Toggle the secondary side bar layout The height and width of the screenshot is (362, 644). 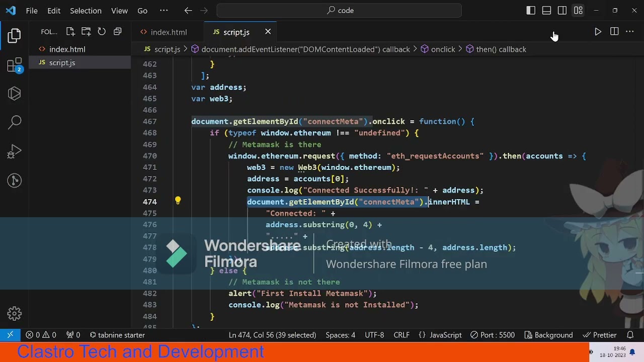point(562,11)
